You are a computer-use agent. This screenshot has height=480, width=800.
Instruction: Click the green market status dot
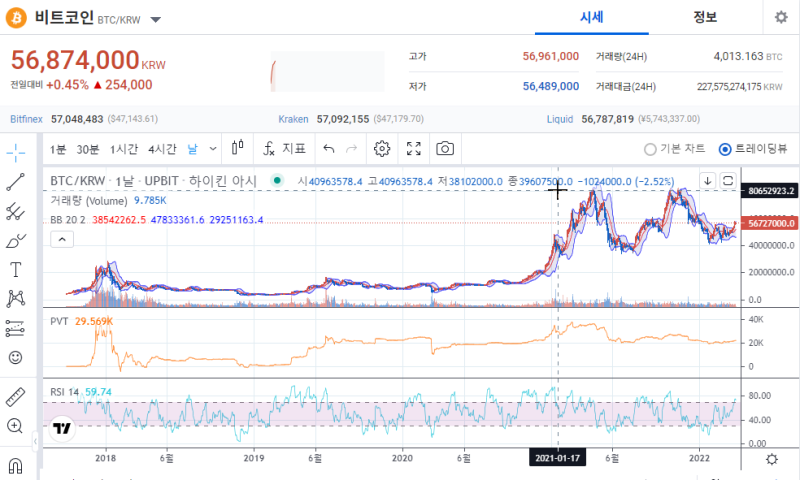point(277,180)
